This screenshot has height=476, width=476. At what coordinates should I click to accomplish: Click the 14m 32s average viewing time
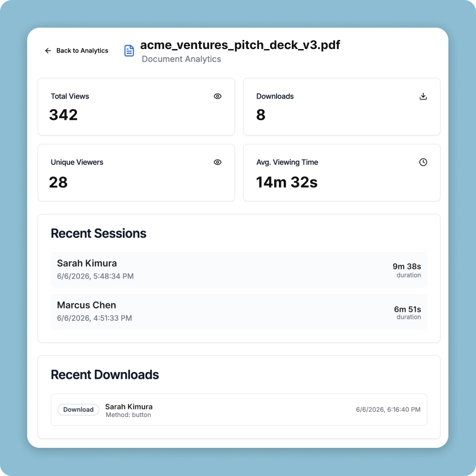[x=287, y=182]
